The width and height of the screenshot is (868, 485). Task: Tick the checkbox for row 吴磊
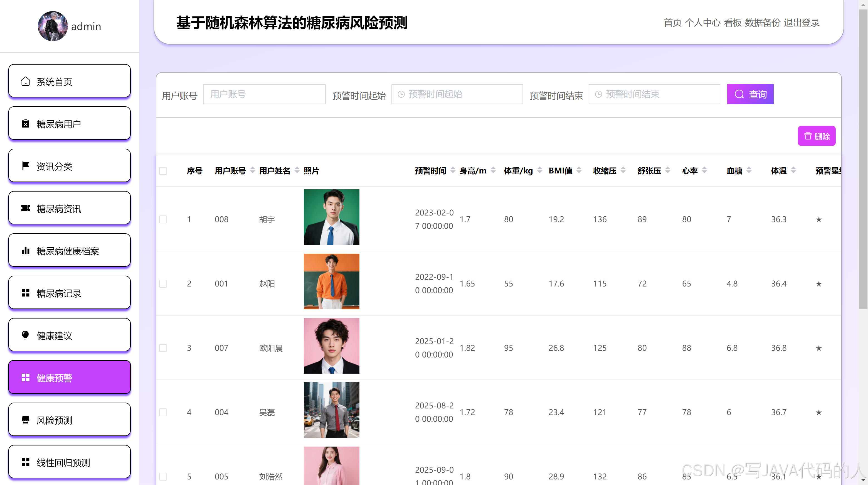point(163,413)
